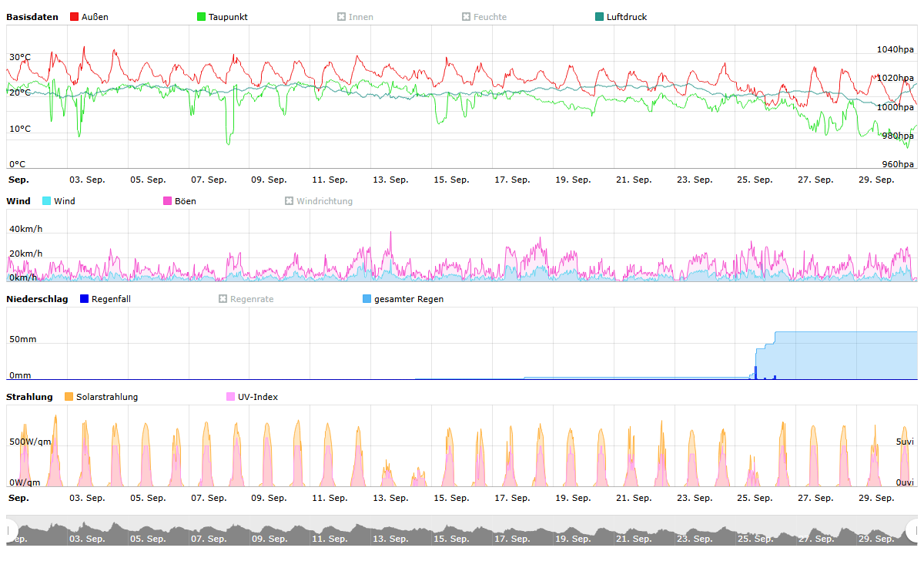Click the rainfall spike in the Niederschlag chart
The height and width of the screenshot is (578, 924).
pyautogui.click(x=755, y=372)
